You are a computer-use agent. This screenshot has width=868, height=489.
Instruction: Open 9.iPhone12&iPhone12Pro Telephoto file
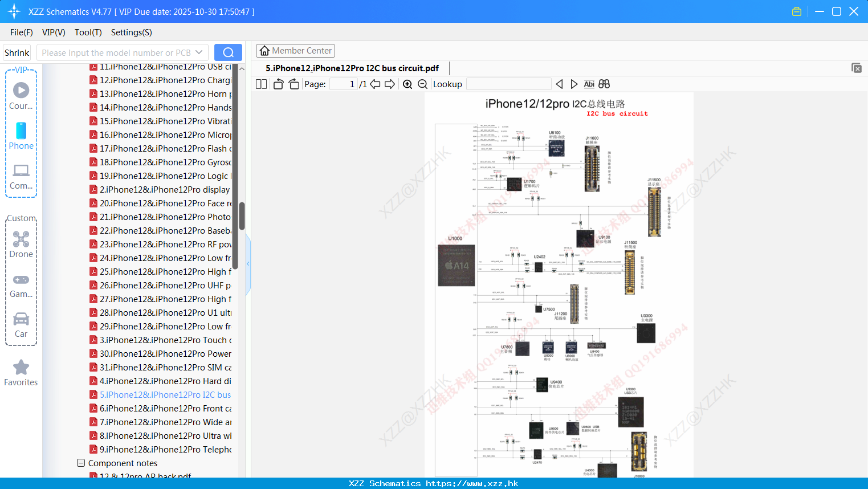click(161, 450)
